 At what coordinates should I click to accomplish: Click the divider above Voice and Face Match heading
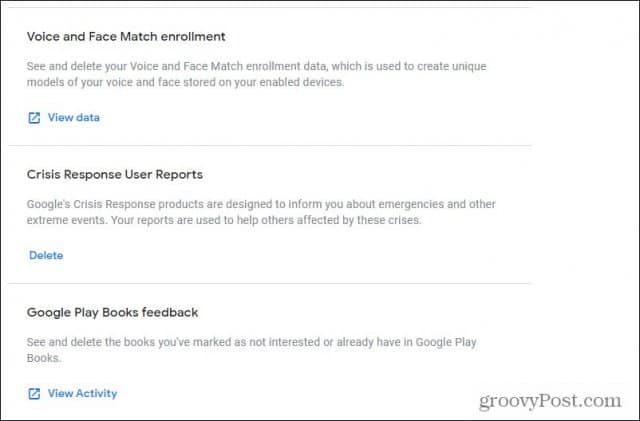click(x=269, y=7)
